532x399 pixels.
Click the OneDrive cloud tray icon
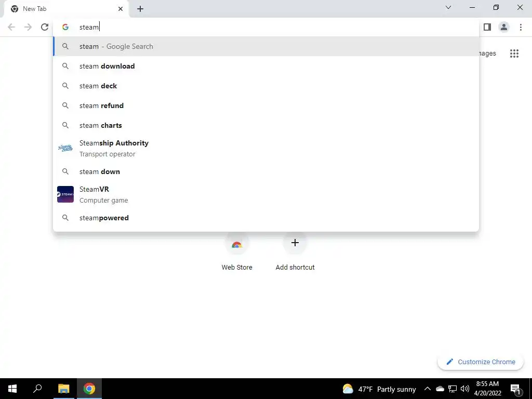tap(440, 389)
